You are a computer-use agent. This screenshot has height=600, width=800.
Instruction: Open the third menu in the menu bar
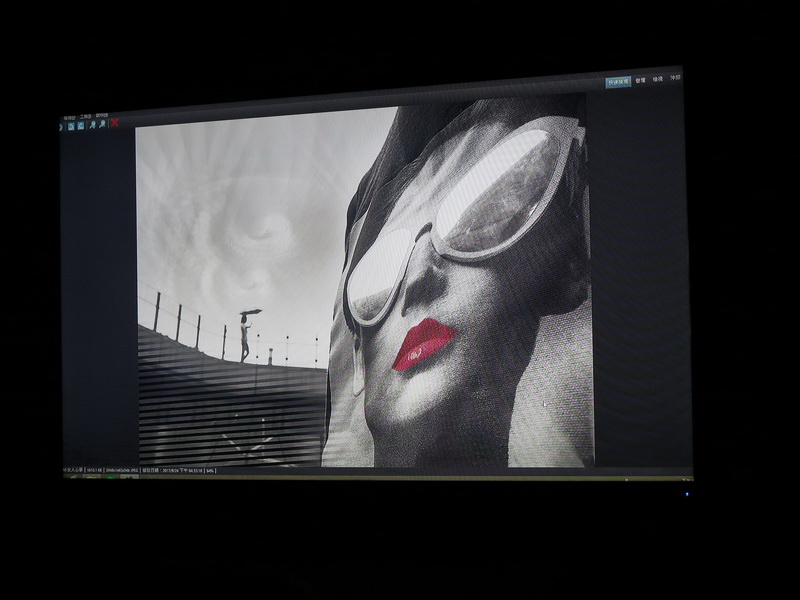click(x=102, y=115)
